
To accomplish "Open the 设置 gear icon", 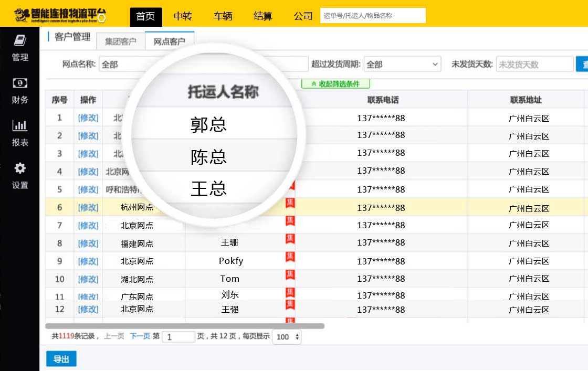I will [20, 168].
